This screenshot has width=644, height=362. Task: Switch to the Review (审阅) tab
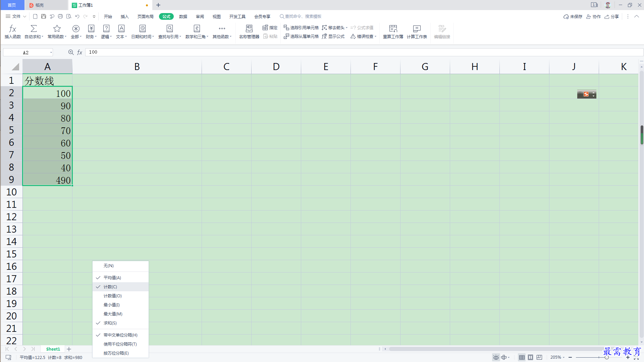200,16
